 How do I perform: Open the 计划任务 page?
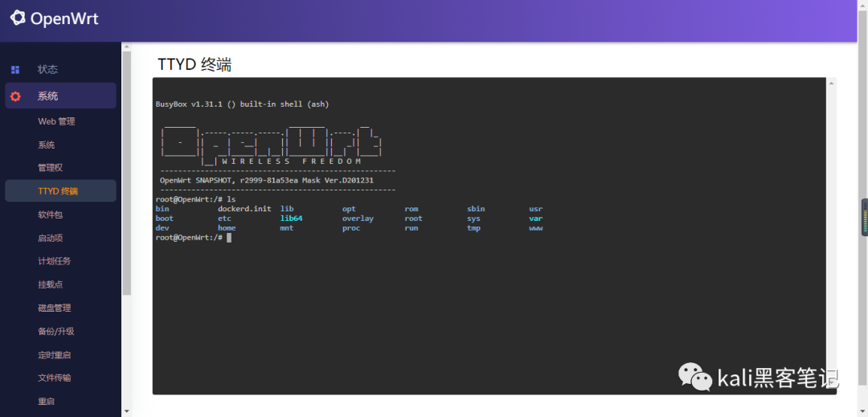pos(55,261)
